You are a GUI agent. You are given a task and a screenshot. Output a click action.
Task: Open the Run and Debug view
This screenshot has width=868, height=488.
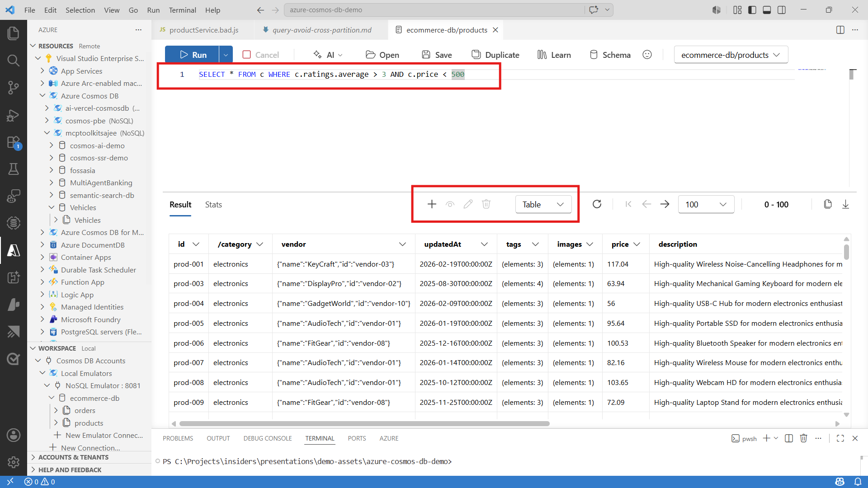(14, 115)
